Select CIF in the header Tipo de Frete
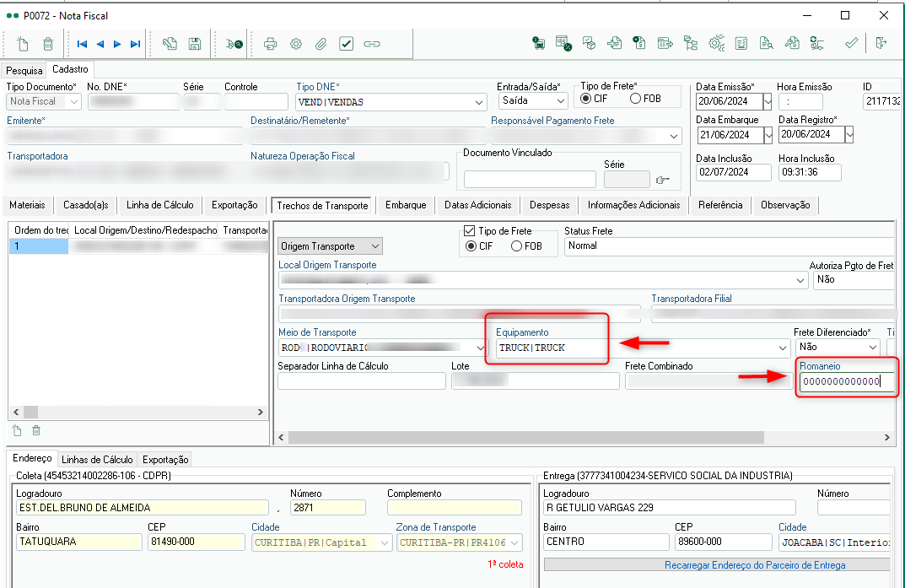Viewport: 905px width, 588px height. pyautogui.click(x=586, y=99)
